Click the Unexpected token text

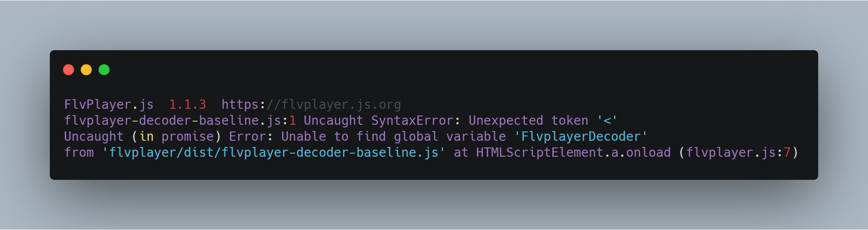(528, 121)
